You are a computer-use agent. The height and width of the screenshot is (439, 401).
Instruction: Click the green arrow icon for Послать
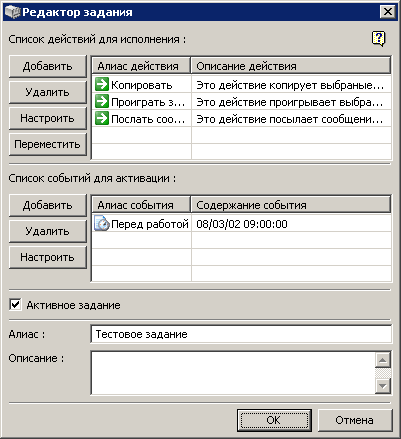pyautogui.click(x=102, y=118)
